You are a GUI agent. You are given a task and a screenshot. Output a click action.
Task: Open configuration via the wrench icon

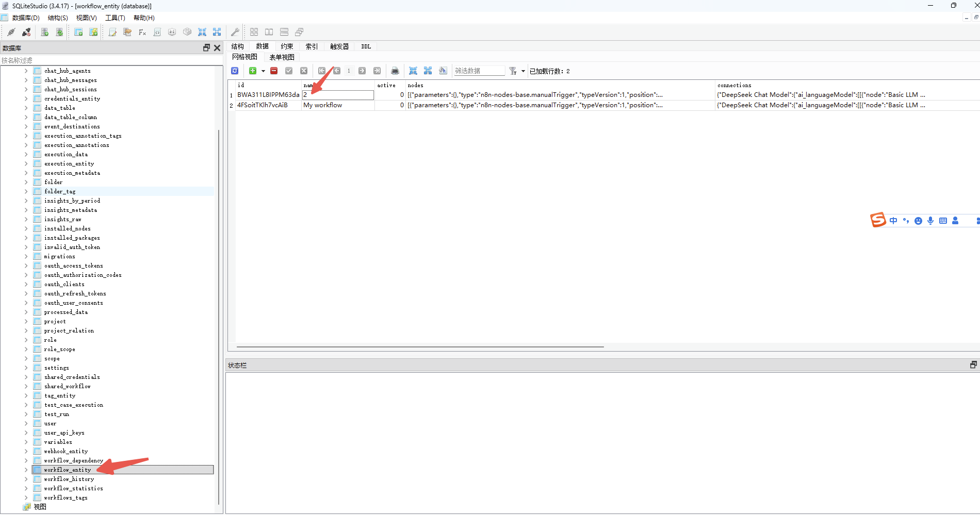point(235,32)
